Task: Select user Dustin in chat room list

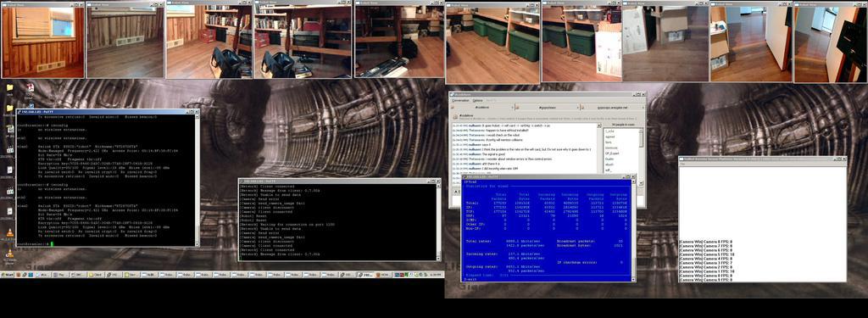Action: (x=609, y=159)
